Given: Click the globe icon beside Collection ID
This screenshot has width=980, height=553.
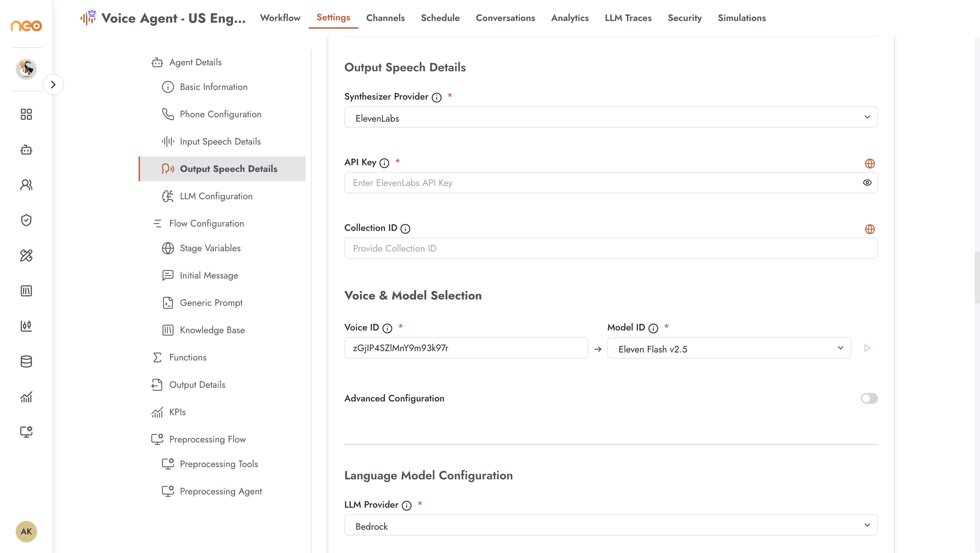Looking at the screenshot, I should pos(870,229).
